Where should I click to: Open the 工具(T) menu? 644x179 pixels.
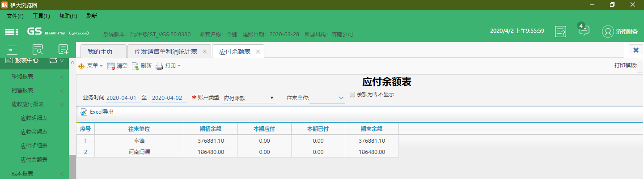(41, 16)
